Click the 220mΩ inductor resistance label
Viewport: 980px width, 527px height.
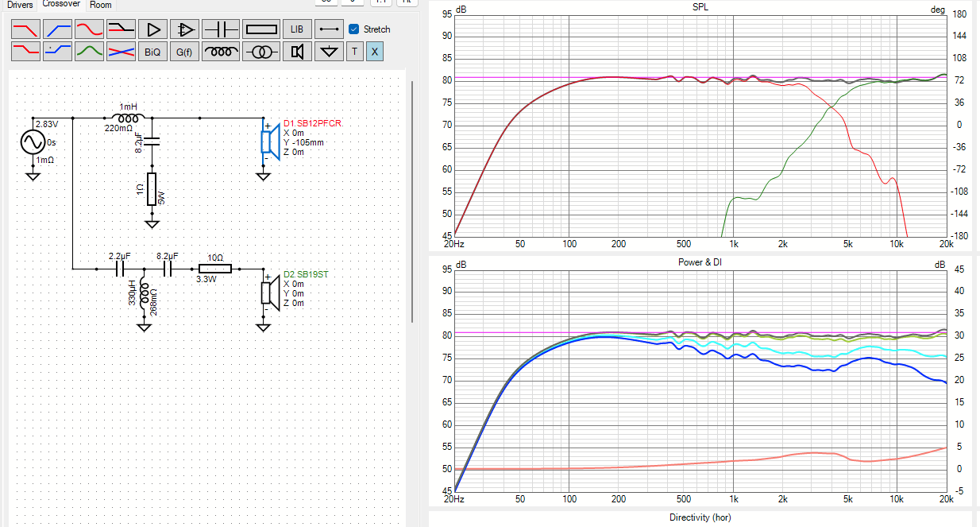(118, 128)
